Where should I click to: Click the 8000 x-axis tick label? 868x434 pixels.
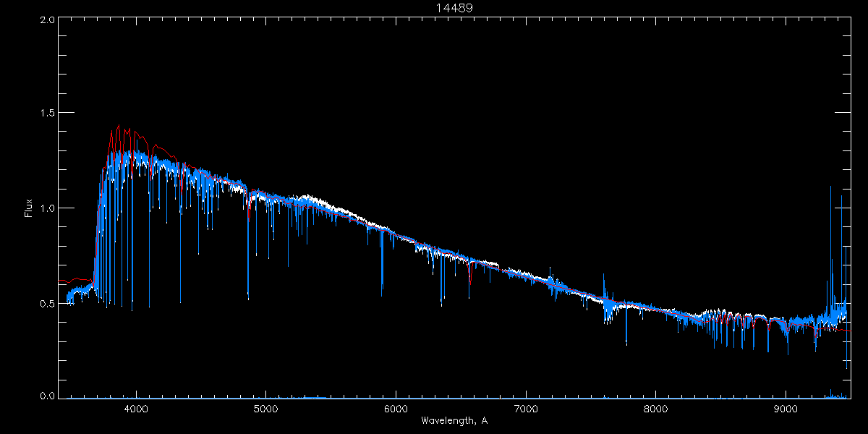coord(656,408)
